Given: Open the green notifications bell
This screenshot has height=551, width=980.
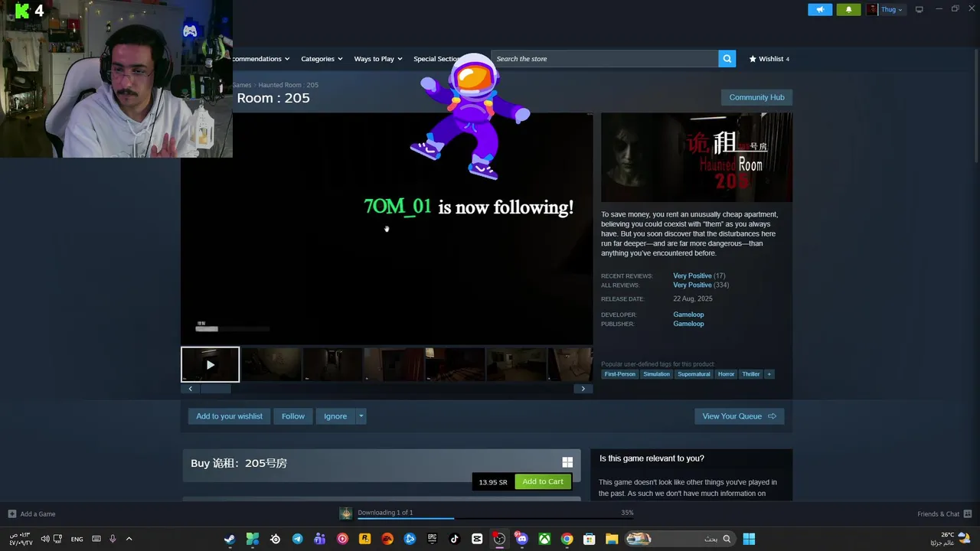Looking at the screenshot, I should (x=848, y=9).
